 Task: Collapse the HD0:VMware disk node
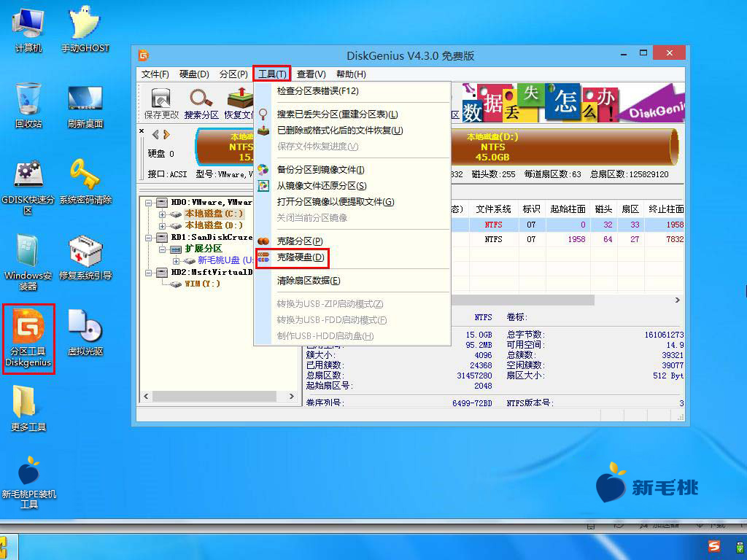click(x=149, y=203)
